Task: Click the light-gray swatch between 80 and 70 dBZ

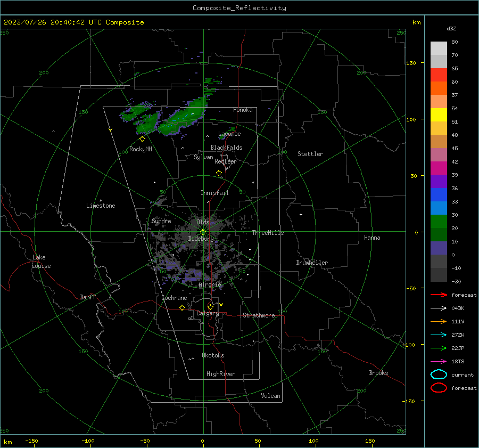Action: click(x=439, y=48)
